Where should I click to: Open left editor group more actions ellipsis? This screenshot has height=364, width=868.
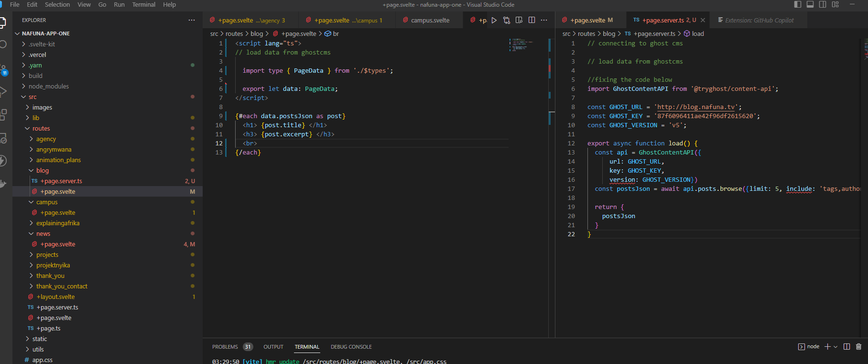click(544, 20)
